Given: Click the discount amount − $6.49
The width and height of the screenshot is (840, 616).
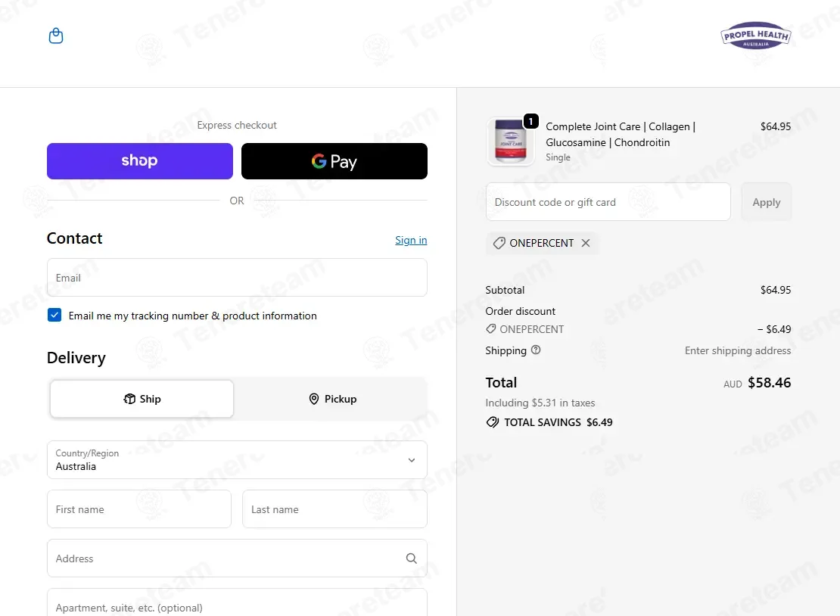Looking at the screenshot, I should point(774,329).
